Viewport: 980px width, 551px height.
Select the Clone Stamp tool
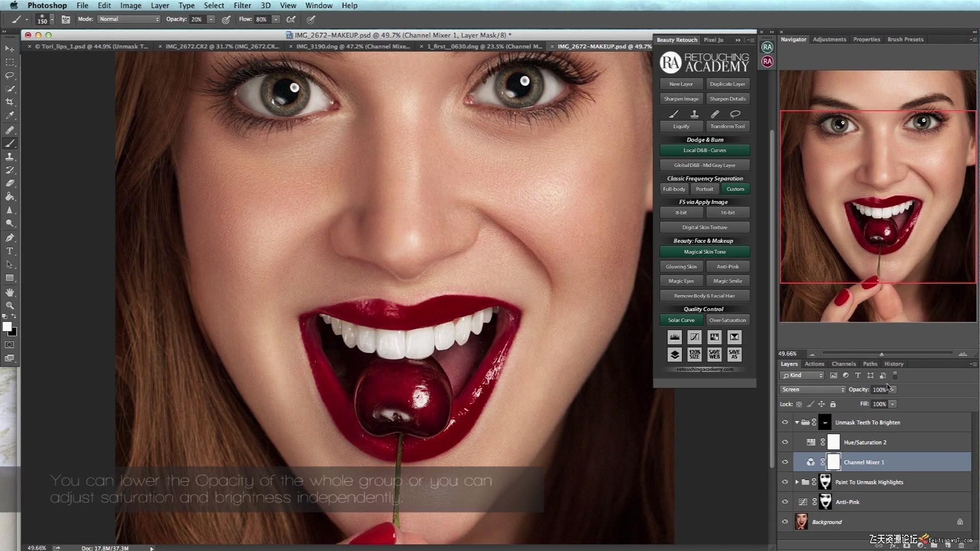point(10,157)
